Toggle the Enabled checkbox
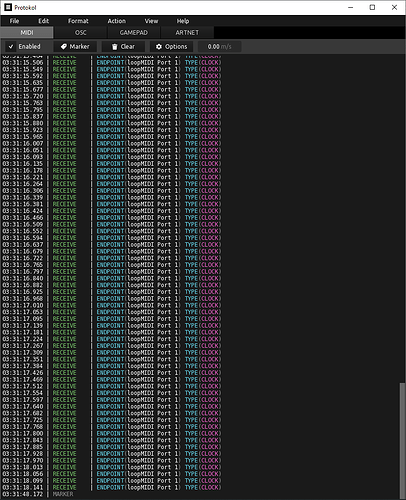Viewport: 406px width, 500px height. click(x=11, y=47)
